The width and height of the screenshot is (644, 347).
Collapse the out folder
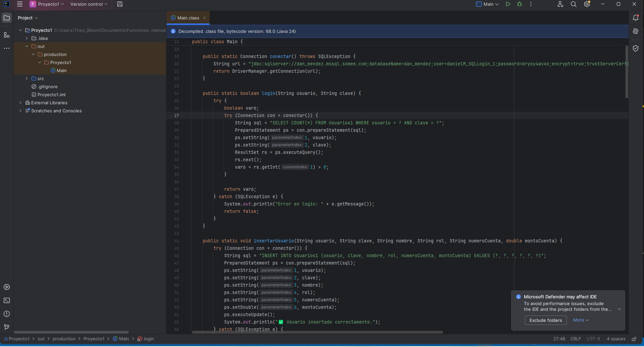pyautogui.click(x=27, y=46)
